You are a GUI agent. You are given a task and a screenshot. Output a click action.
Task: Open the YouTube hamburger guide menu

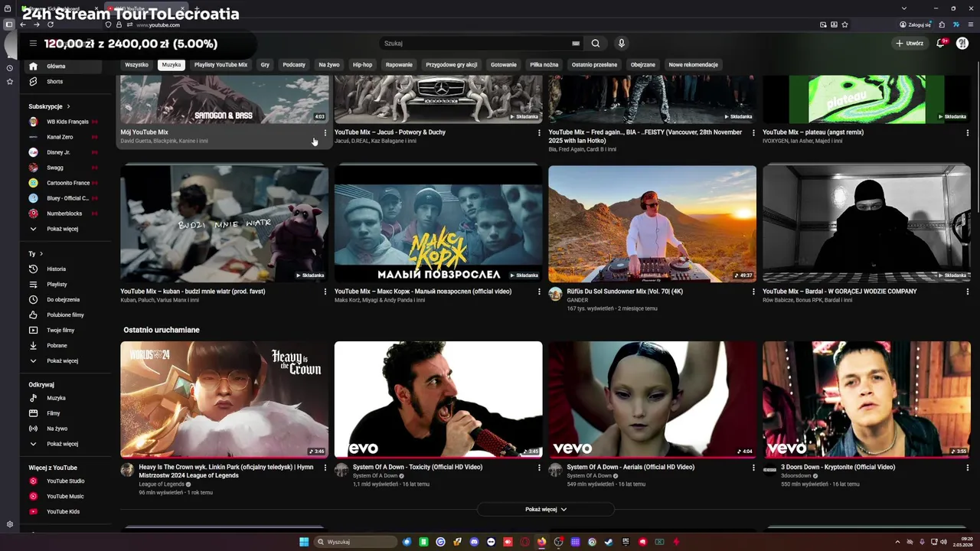pos(33,44)
